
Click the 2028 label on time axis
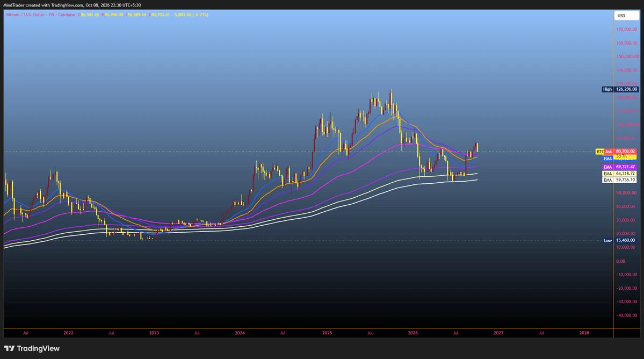(584, 333)
